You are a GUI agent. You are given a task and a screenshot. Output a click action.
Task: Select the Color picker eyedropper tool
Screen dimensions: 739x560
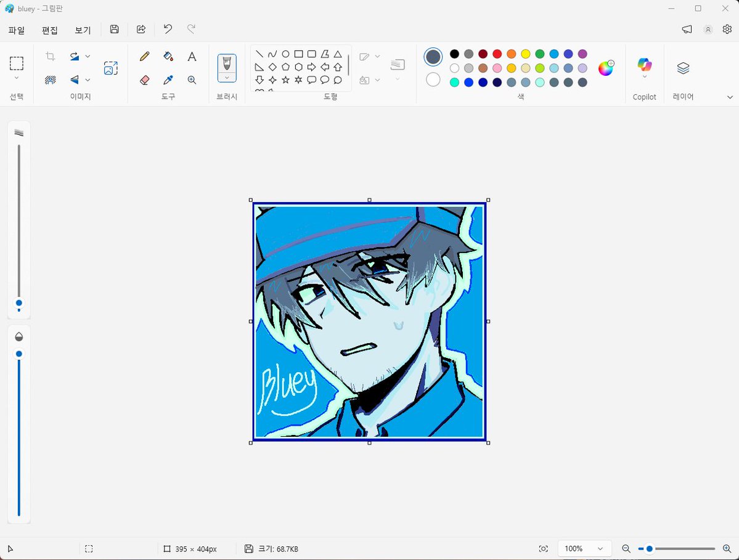point(168,80)
